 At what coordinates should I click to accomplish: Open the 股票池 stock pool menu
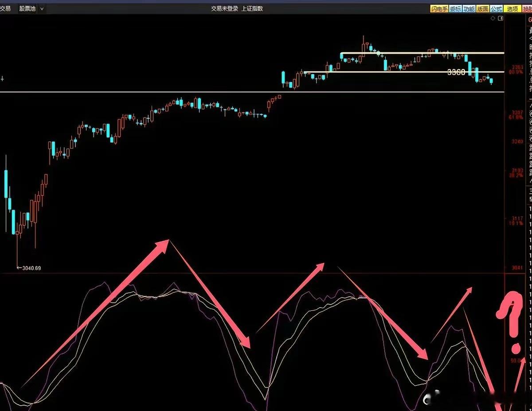click(27, 8)
